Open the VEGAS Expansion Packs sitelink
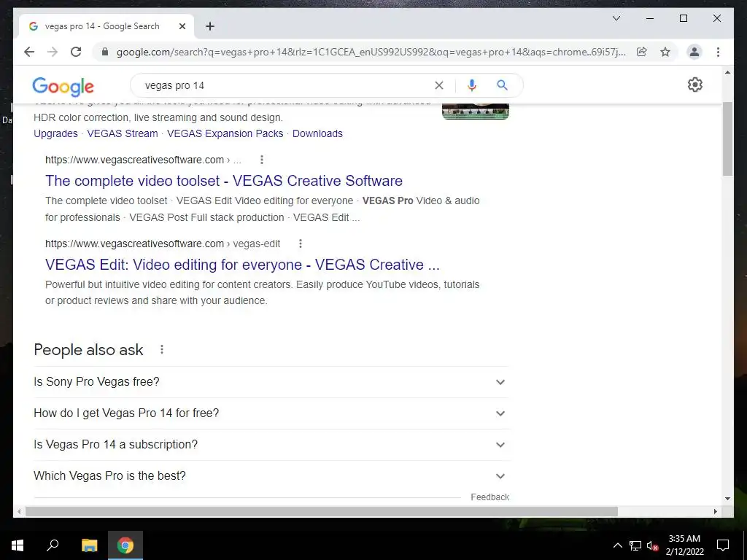 tap(225, 133)
